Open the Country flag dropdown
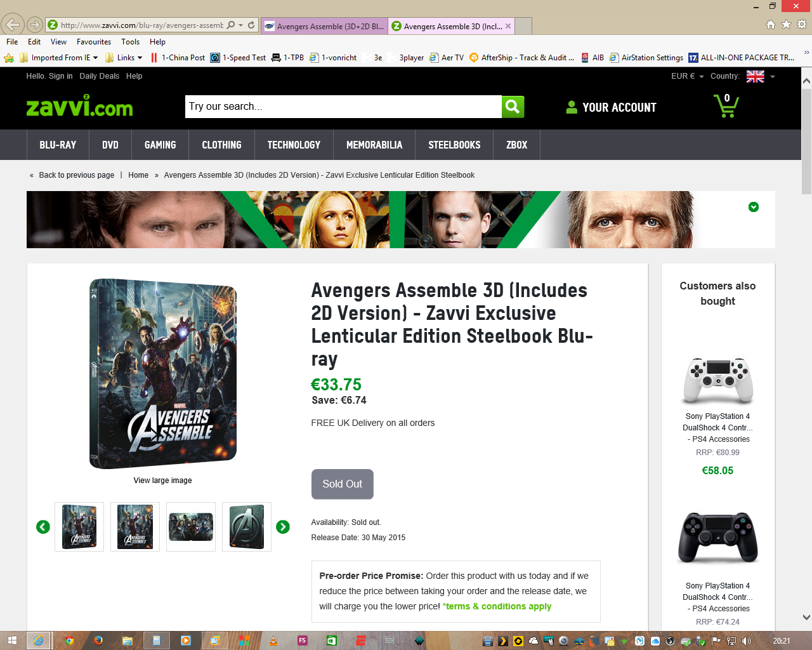This screenshot has width=812, height=650. pyautogui.click(x=761, y=76)
